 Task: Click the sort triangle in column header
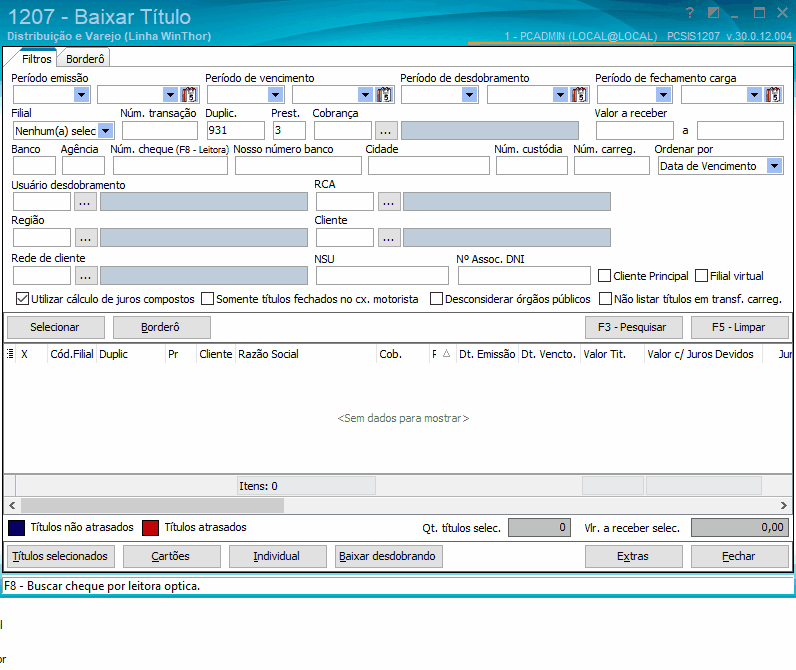pyautogui.click(x=446, y=354)
